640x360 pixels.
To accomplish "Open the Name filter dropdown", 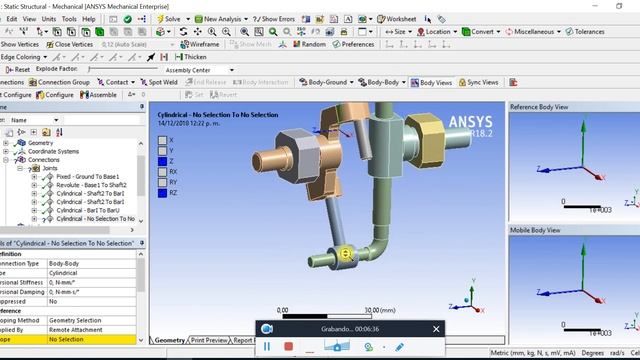I will (56, 120).
